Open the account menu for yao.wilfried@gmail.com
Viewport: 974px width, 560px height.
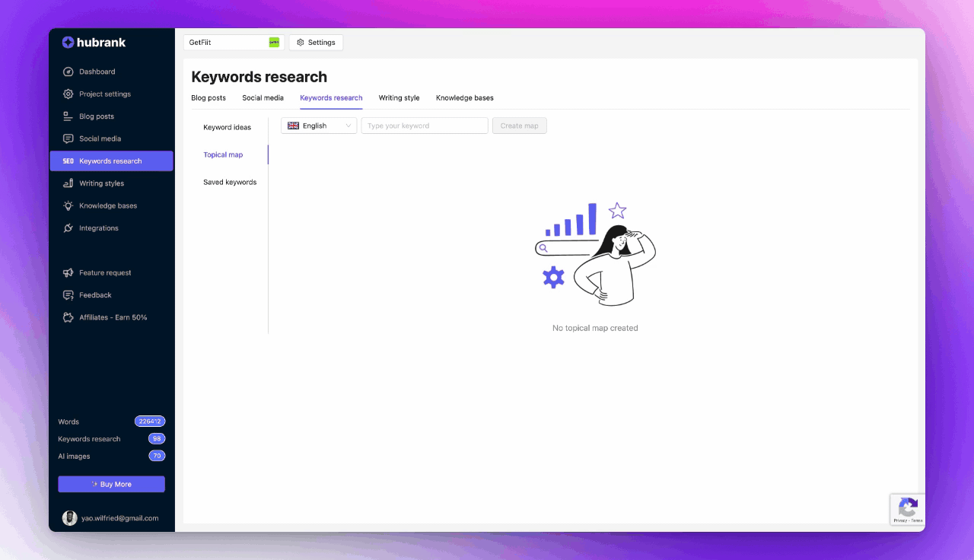pos(111,518)
